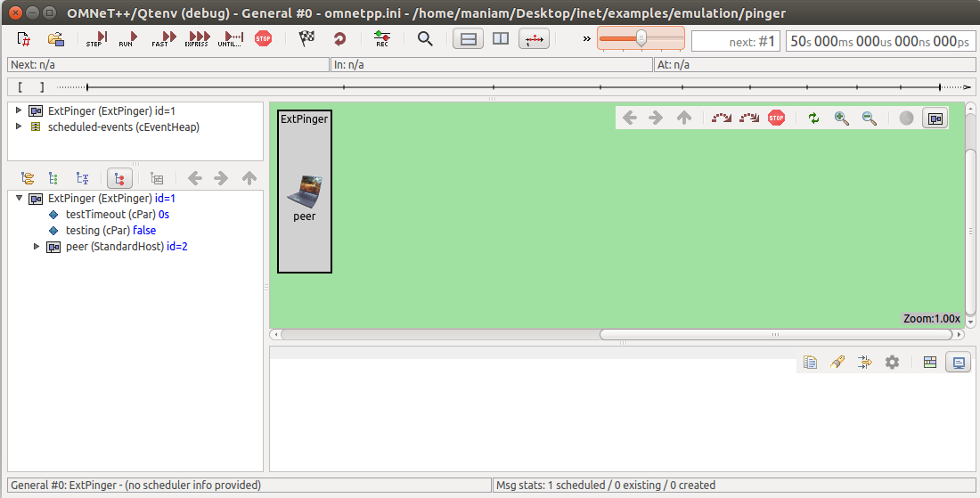Toggle the vertical split layout button
Screen dimensions: 980x498
point(501,38)
